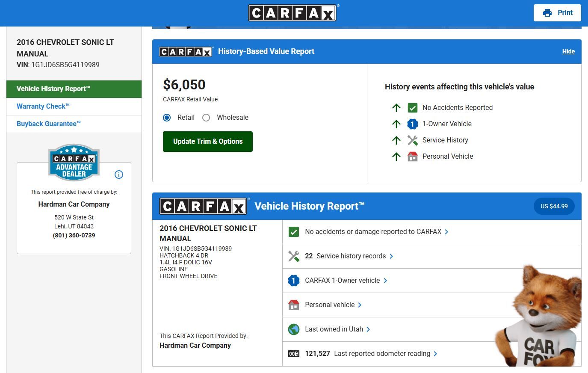Click the Print button

point(557,13)
